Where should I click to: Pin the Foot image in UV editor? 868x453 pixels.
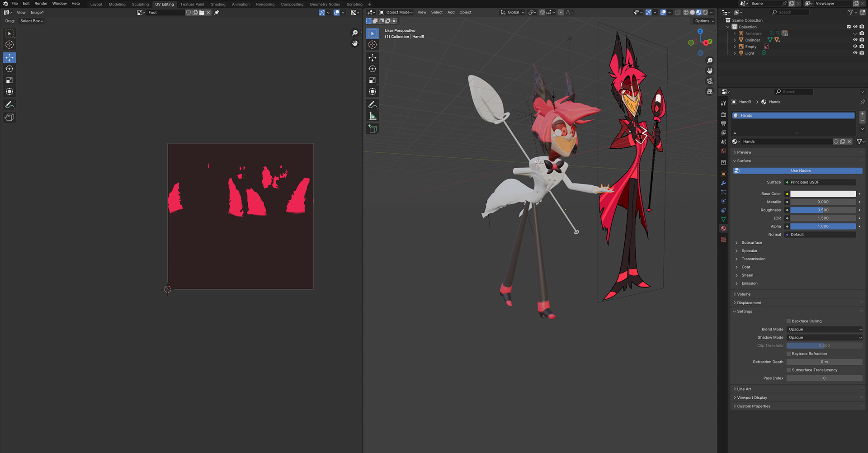pos(217,13)
